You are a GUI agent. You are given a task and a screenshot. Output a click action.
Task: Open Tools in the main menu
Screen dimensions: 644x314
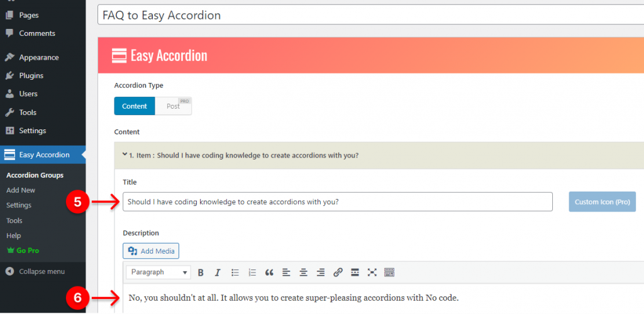(28, 112)
